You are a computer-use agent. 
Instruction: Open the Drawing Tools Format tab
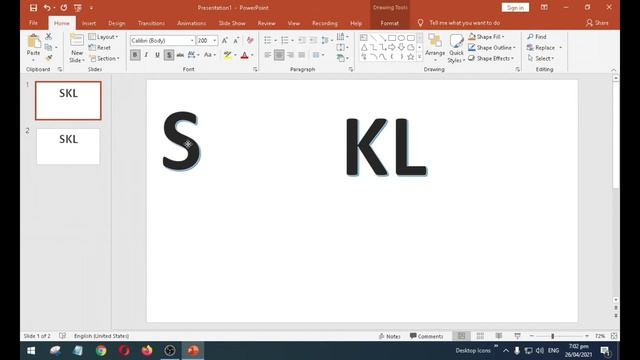coord(389,23)
